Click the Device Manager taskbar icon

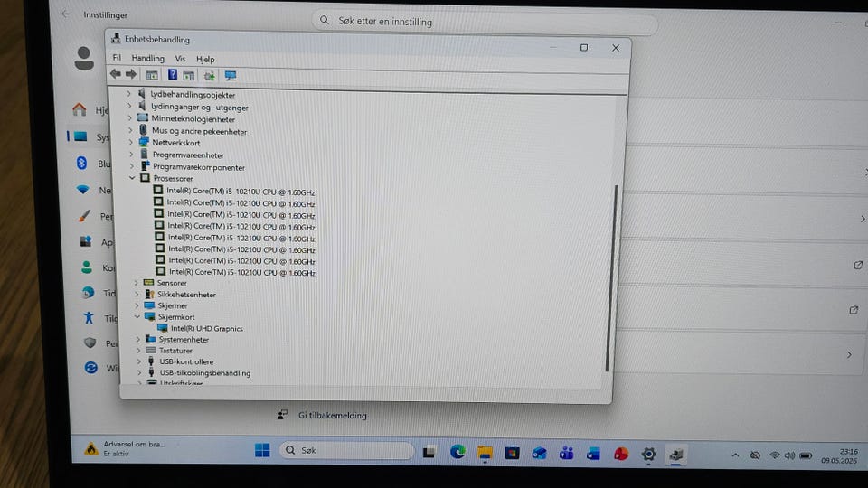[x=676, y=455]
